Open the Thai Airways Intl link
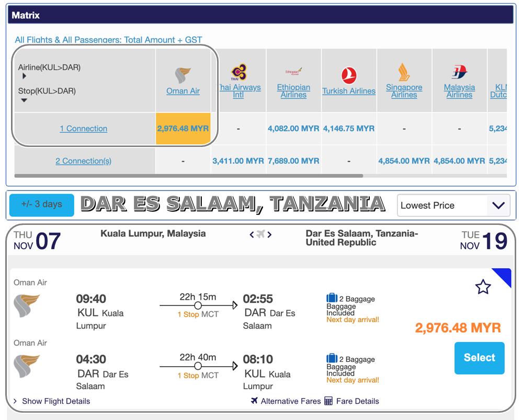 point(239,90)
